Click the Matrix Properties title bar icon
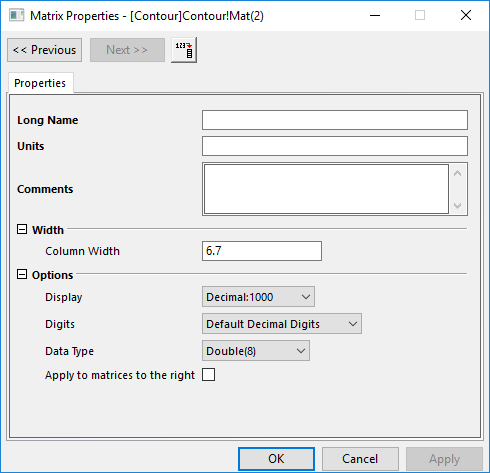 click(x=16, y=15)
